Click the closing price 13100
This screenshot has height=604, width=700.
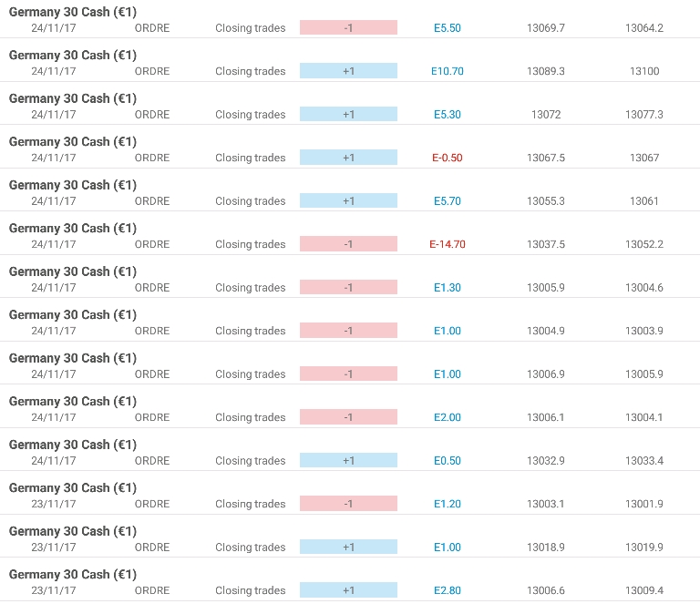pyautogui.click(x=644, y=71)
